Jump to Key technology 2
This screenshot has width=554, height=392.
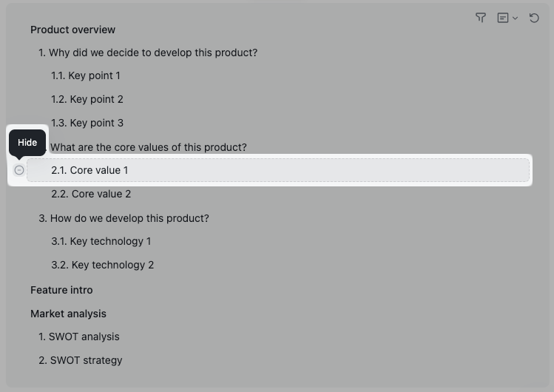(103, 265)
